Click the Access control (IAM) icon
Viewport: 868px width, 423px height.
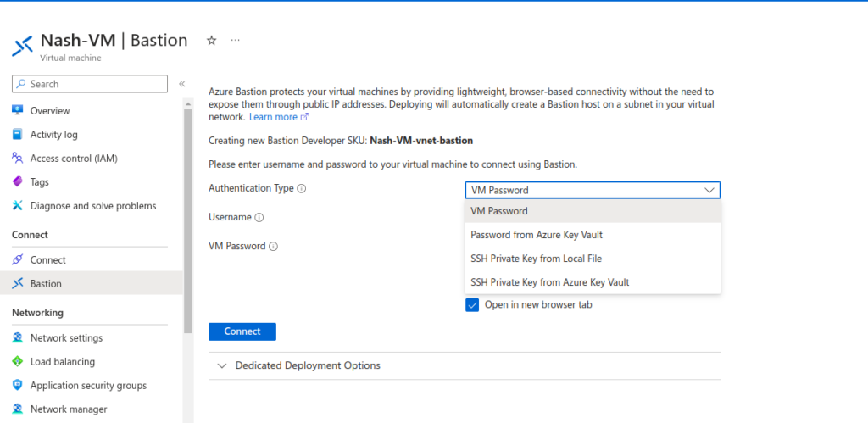point(17,159)
